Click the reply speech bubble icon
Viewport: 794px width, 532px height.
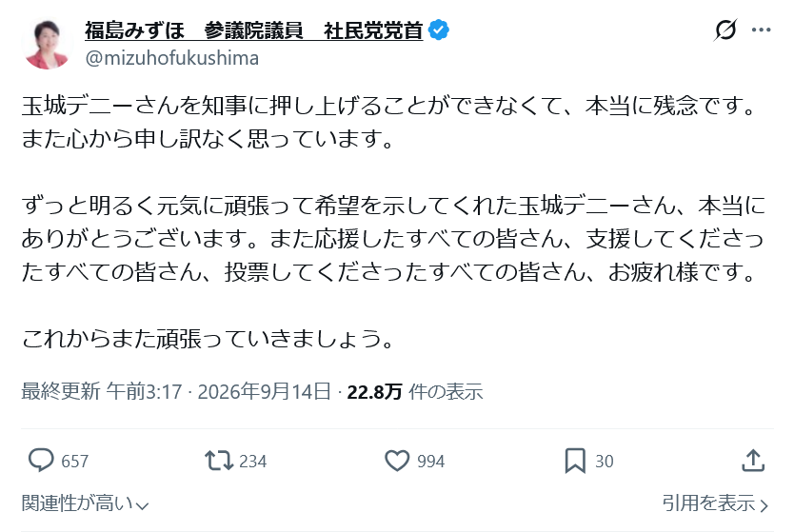click(x=41, y=461)
